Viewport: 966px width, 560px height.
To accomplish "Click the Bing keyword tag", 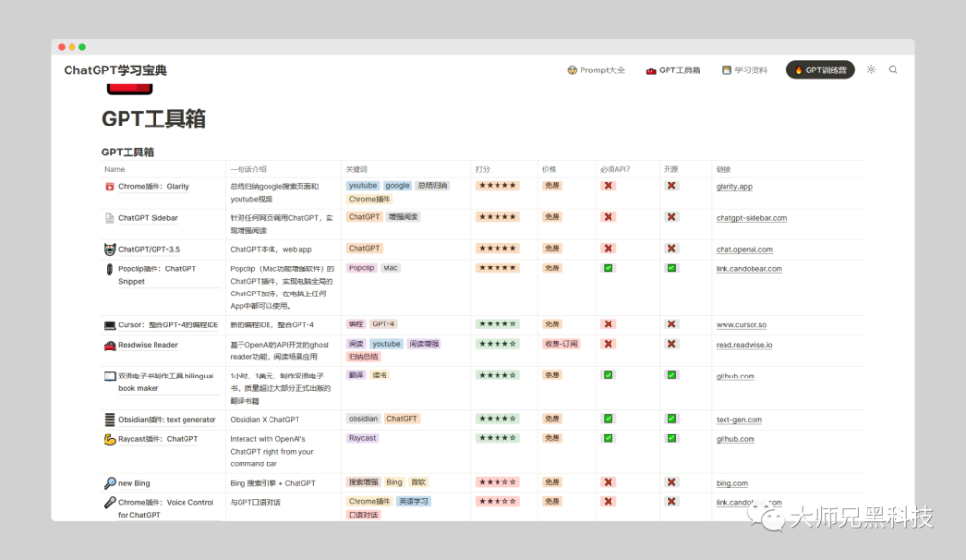I will click(394, 483).
